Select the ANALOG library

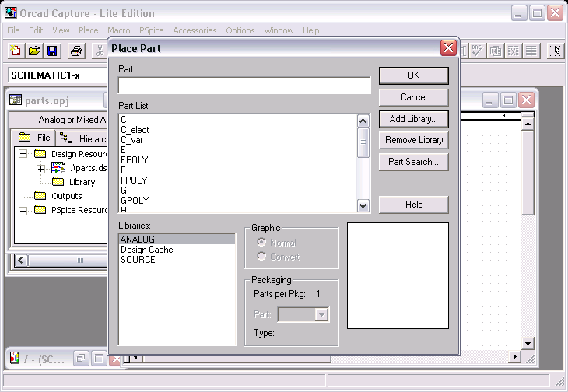pos(177,239)
